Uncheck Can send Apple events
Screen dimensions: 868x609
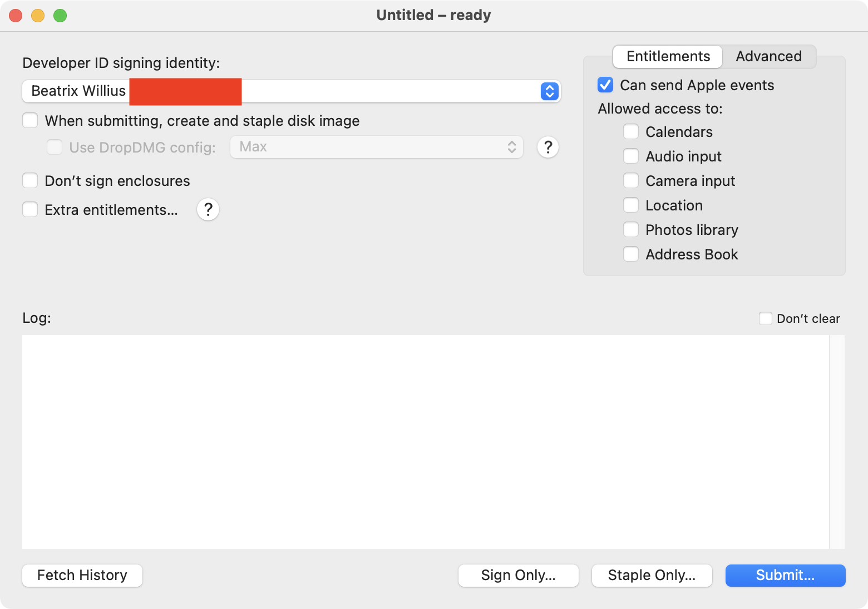pyautogui.click(x=605, y=85)
